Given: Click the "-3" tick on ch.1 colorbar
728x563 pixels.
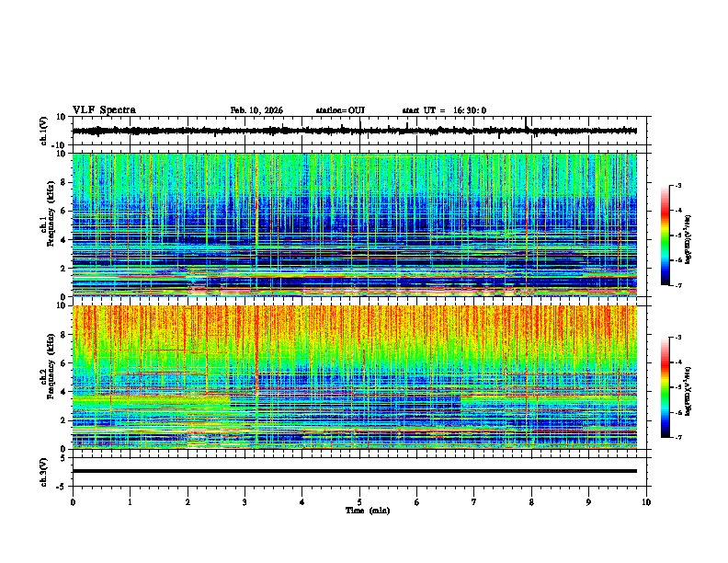Looking at the screenshot, I should (678, 186).
